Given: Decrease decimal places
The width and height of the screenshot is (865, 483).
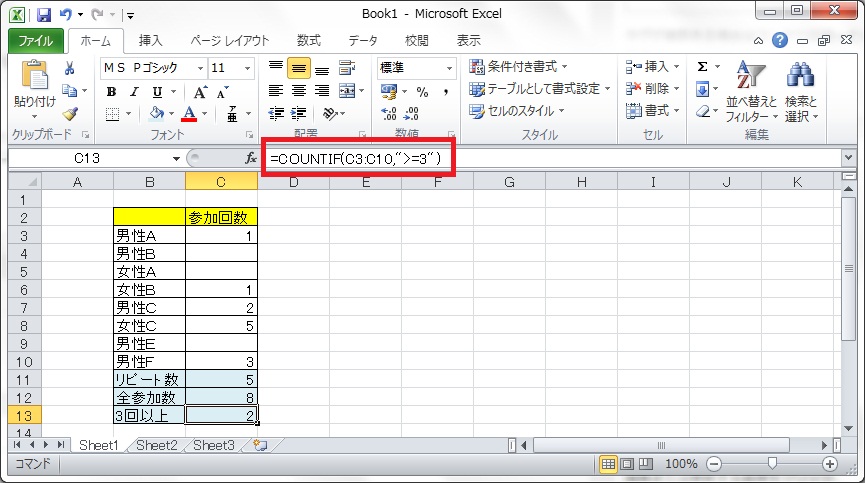Looking at the screenshot, I should [x=412, y=114].
